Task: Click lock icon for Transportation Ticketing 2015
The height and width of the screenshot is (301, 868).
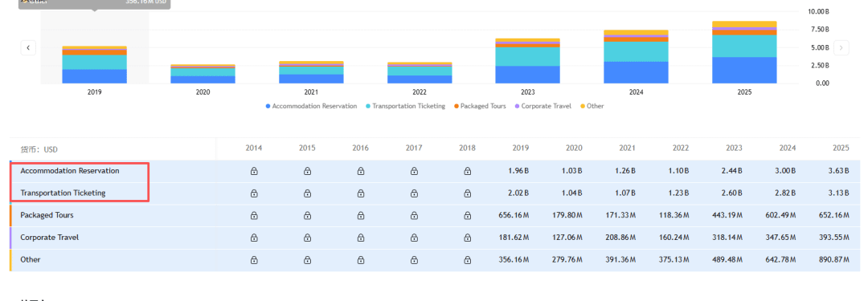Action: pyautogui.click(x=307, y=193)
